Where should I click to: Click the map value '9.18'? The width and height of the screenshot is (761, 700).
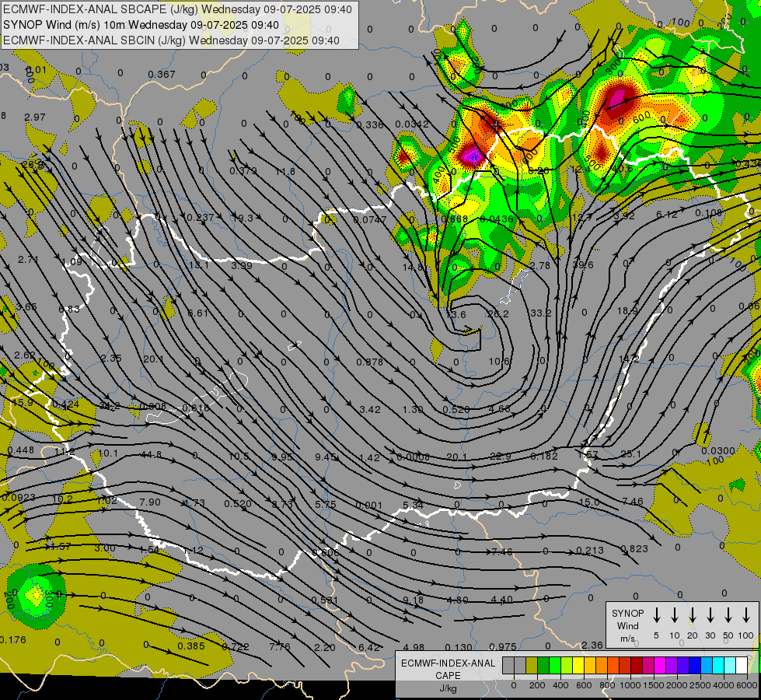(x=413, y=601)
